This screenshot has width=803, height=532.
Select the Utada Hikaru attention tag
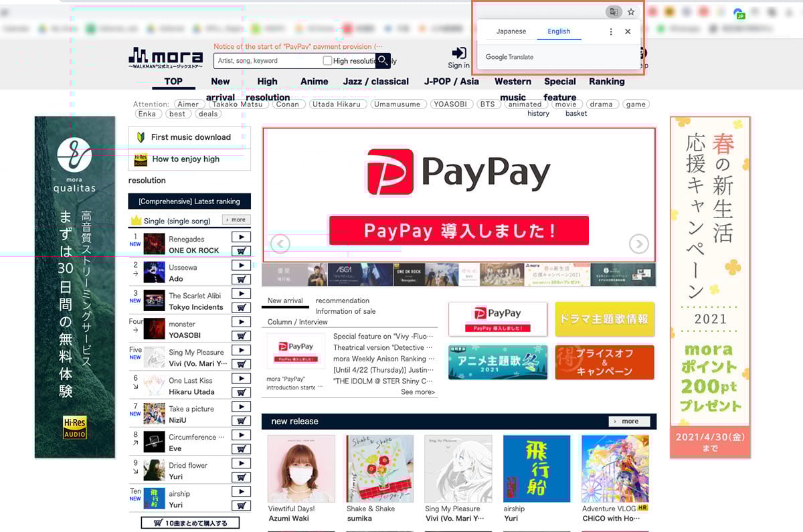pos(337,104)
